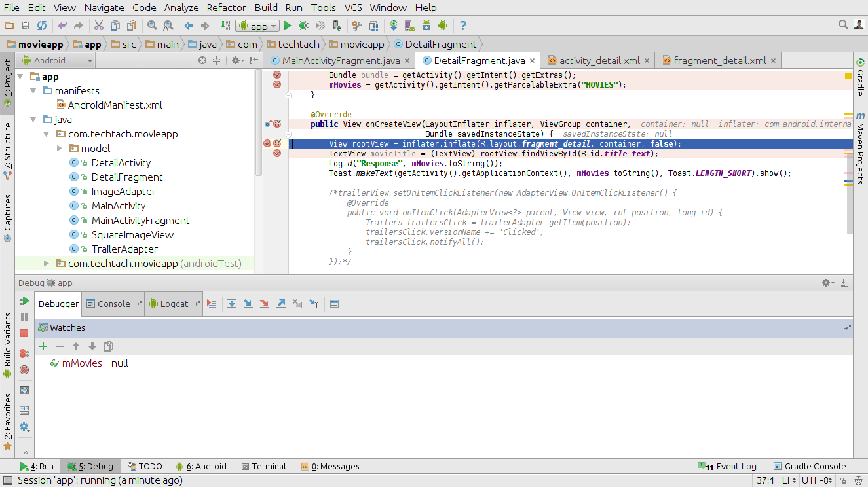Click the Sync project refresh icon
This screenshot has width=868, height=487.
pyautogui.click(x=42, y=26)
